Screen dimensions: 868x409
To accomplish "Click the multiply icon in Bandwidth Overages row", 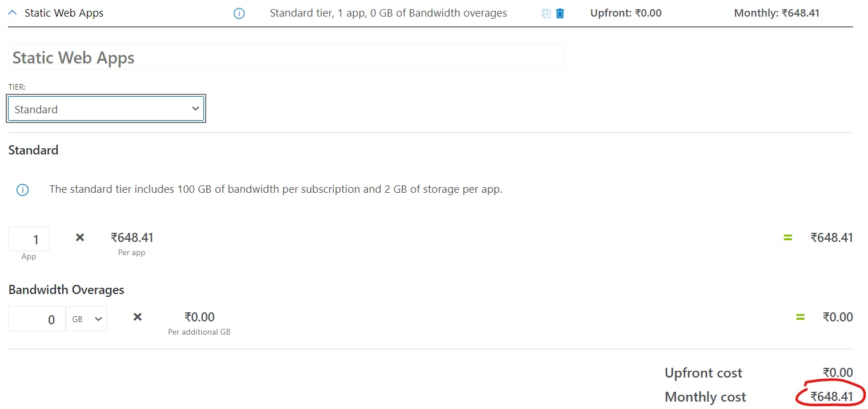I will coord(137,317).
